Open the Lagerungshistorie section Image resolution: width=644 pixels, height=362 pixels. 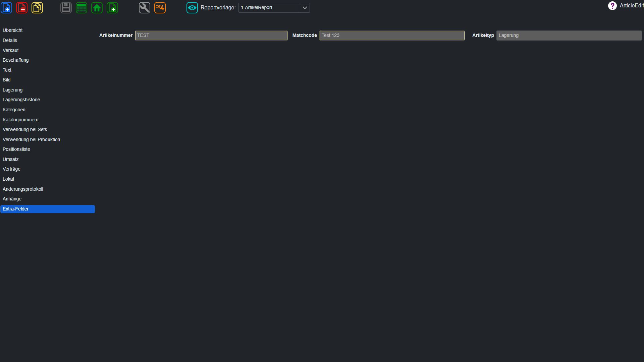[x=21, y=100]
